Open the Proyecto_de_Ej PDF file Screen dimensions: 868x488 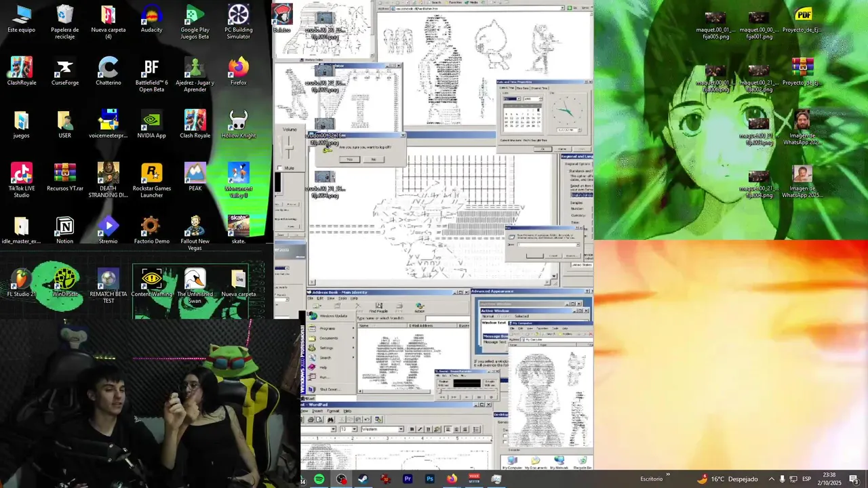(x=803, y=20)
